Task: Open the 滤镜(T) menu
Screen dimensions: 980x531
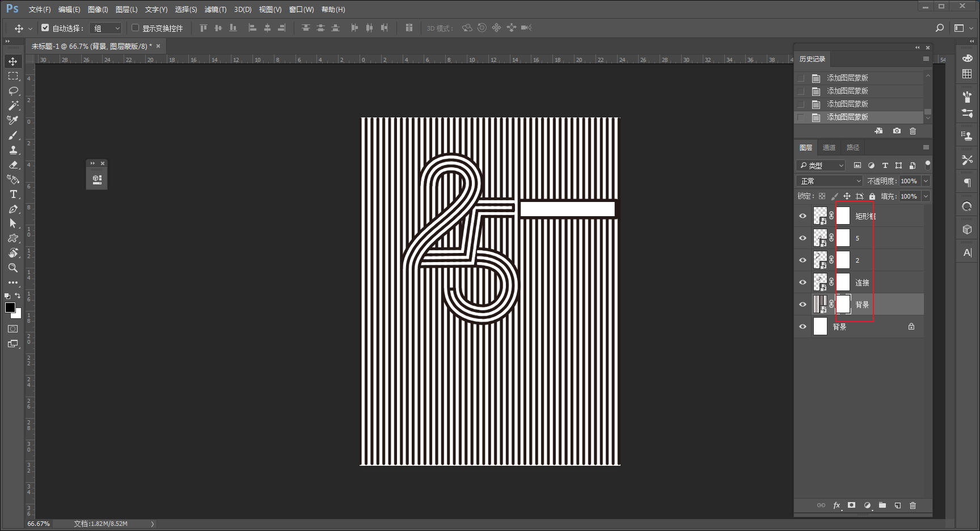Action: tap(216, 10)
